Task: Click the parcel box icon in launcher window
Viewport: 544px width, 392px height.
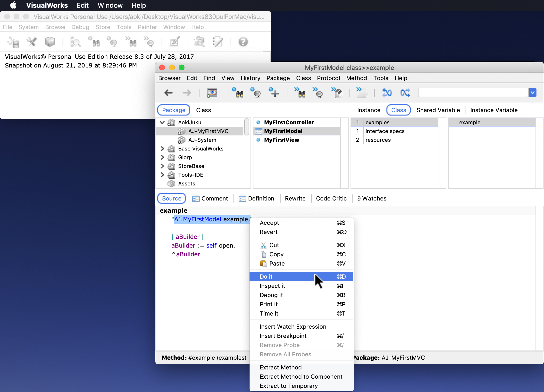Action: click(50, 42)
